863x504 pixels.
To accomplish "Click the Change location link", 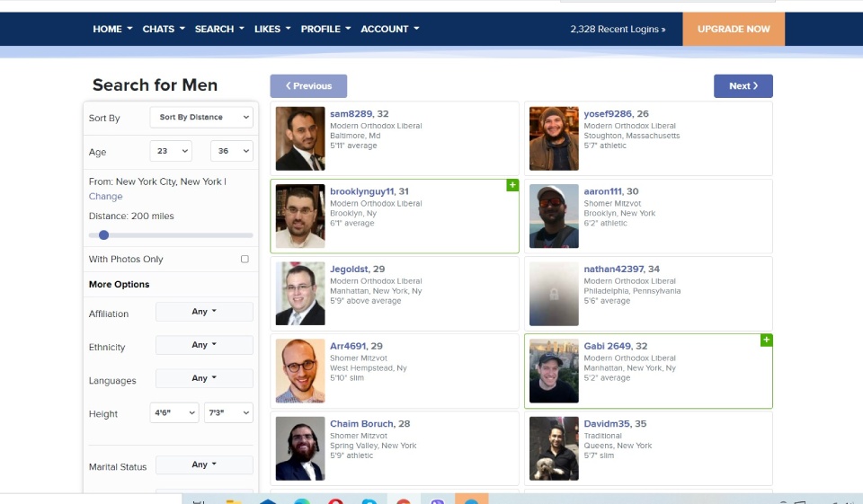I will 105,196.
